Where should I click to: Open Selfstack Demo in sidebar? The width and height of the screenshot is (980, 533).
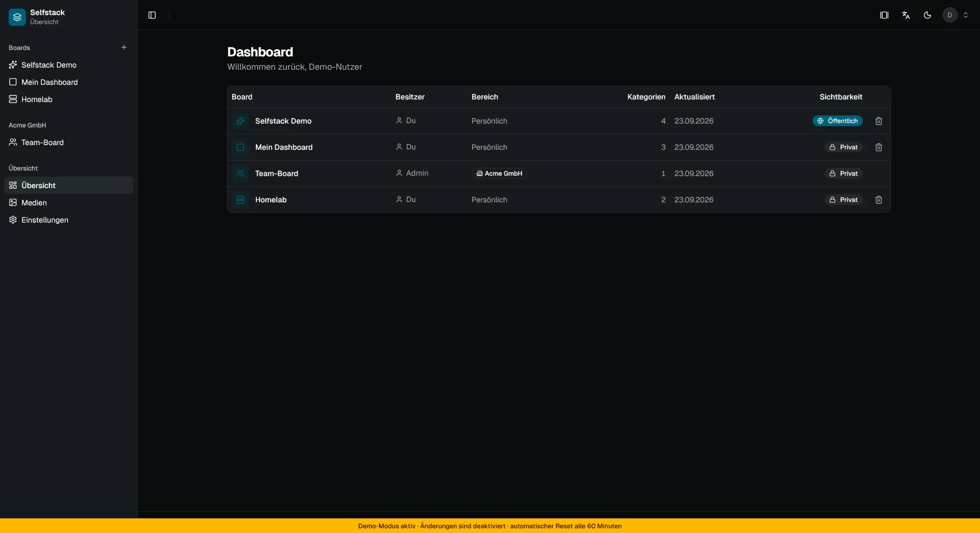[x=68, y=65]
